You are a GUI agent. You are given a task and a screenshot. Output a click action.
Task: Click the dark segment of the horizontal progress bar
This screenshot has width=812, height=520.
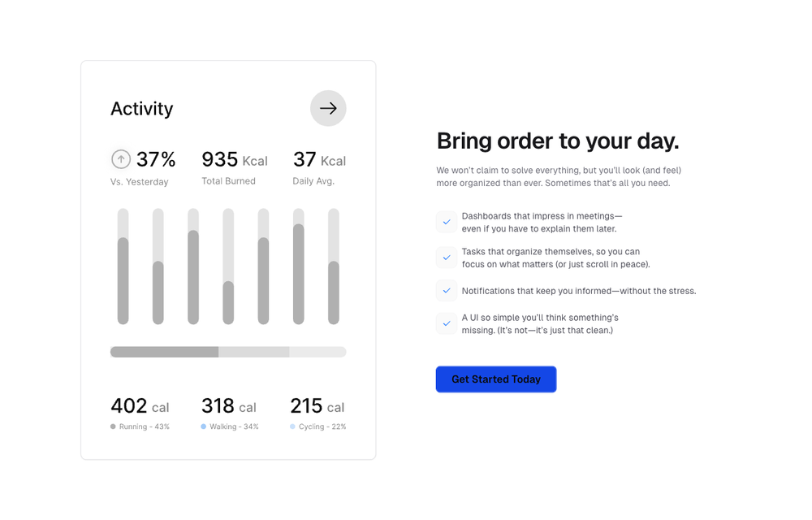(164, 352)
